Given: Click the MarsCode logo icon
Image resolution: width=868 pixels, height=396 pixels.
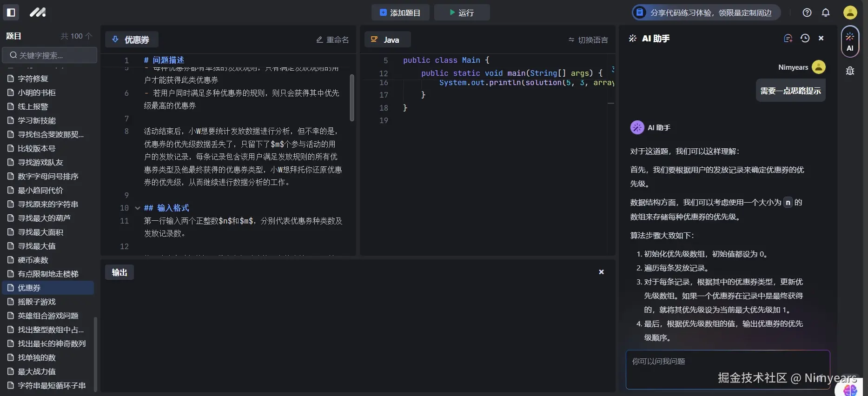Looking at the screenshot, I should point(38,13).
